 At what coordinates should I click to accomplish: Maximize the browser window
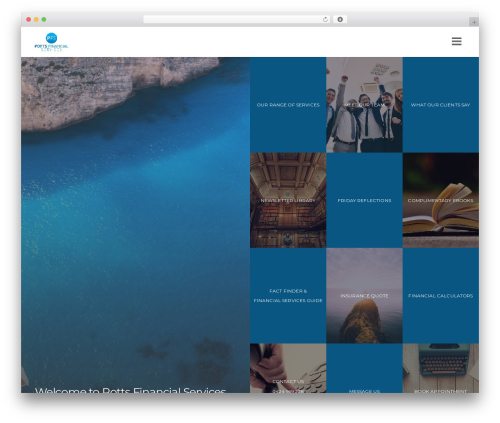(x=44, y=19)
